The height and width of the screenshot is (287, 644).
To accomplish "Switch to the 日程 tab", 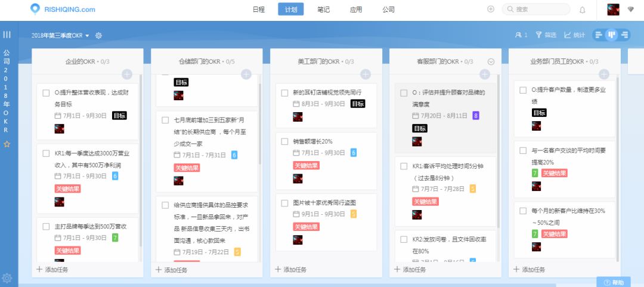I will [x=259, y=10].
